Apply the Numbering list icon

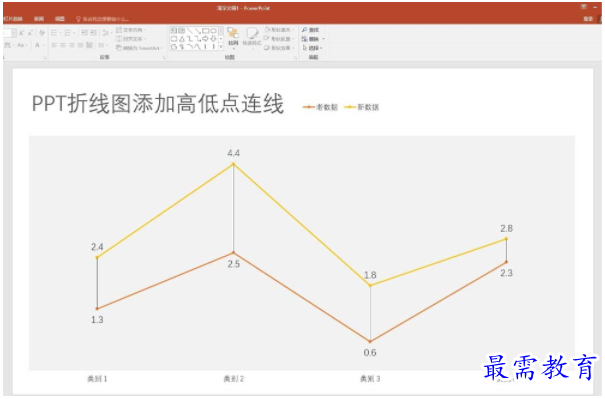point(68,33)
